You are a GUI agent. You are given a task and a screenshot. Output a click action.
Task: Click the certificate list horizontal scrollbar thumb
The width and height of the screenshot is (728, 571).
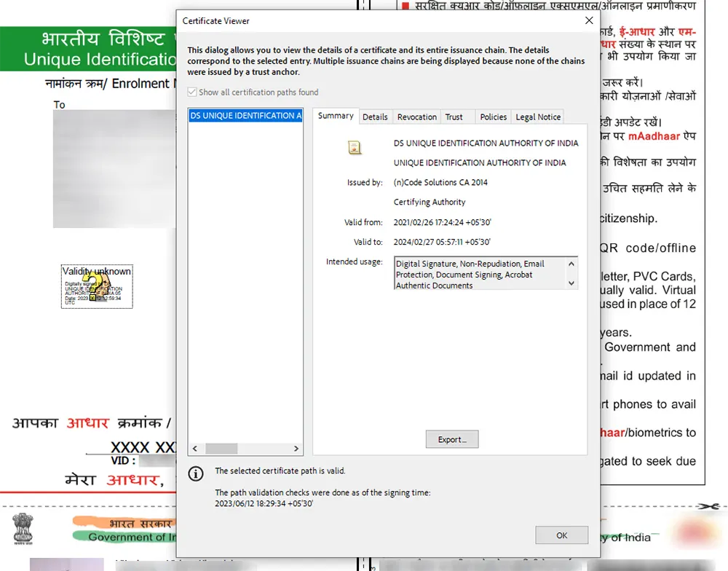(x=221, y=449)
